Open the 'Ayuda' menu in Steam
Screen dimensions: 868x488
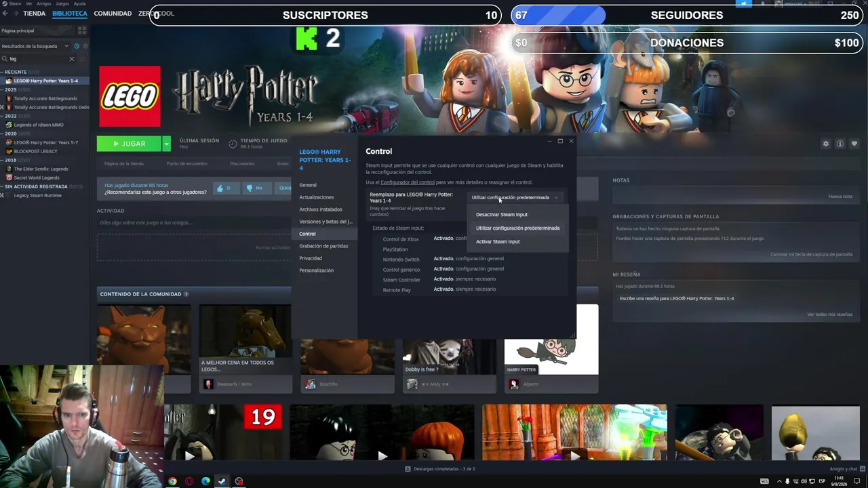79,3
